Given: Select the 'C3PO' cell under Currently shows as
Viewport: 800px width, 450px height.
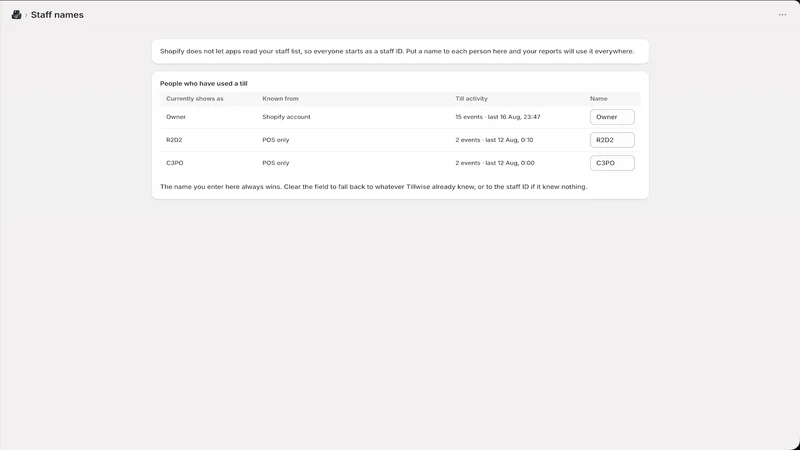Looking at the screenshot, I should [174, 163].
